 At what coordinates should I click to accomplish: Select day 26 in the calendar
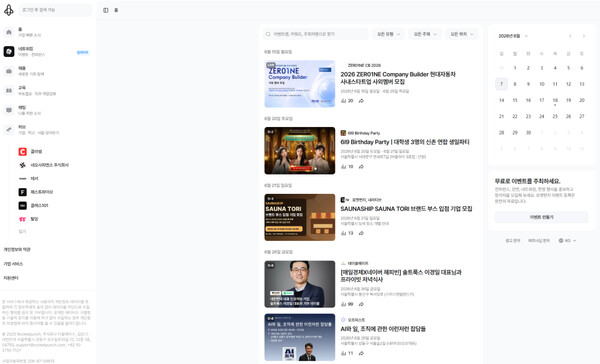click(568, 116)
